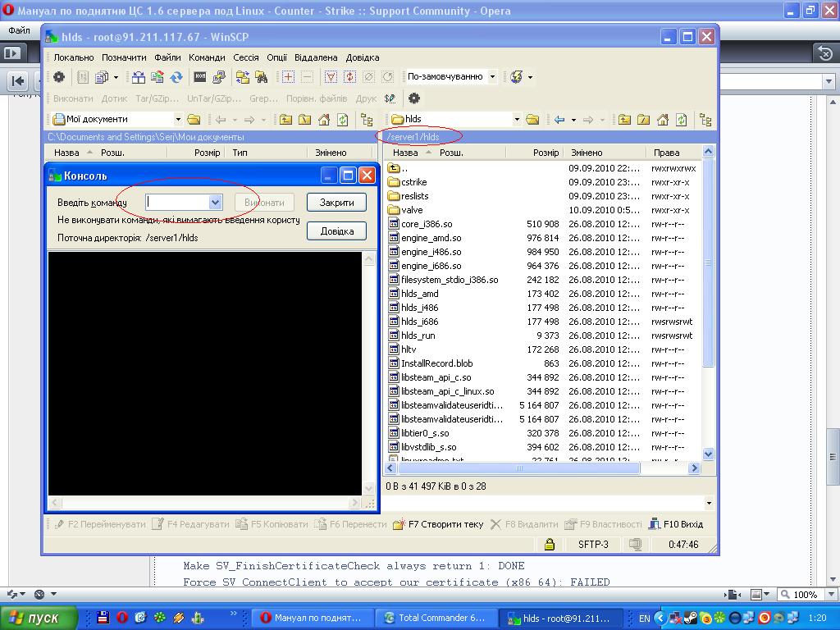Click the Compare Directories toolbar icon
This screenshot has width=840, height=630.
coord(139,77)
